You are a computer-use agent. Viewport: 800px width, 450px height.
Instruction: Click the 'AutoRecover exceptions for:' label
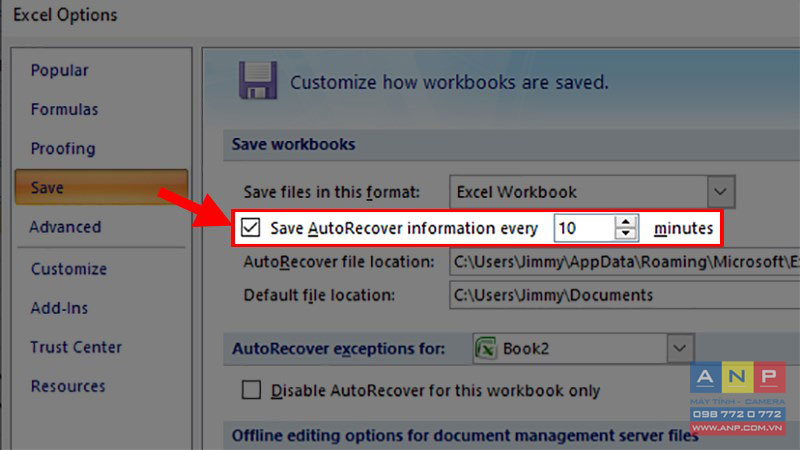coord(338,349)
